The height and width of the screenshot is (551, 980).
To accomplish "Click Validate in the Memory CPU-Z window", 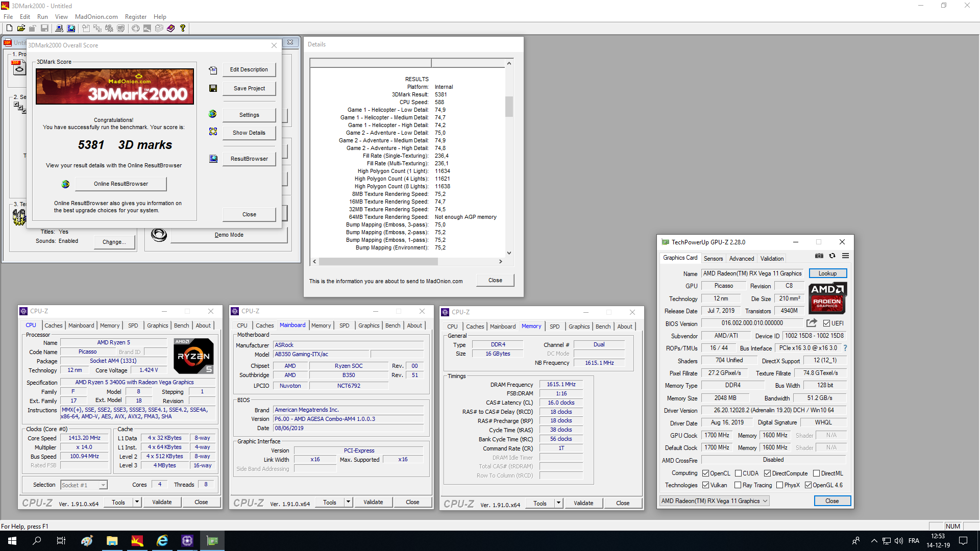I will click(x=583, y=503).
